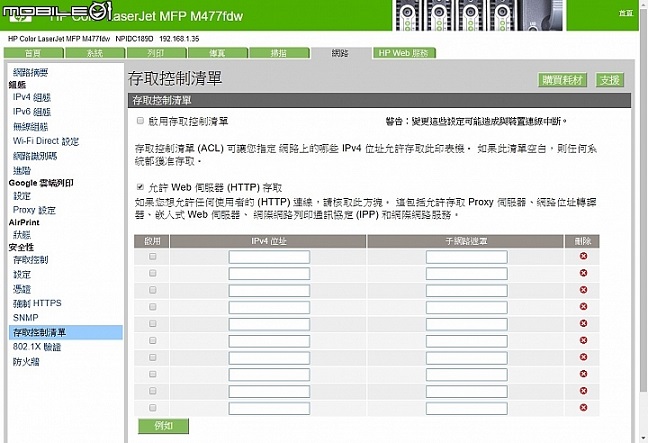The height and width of the screenshot is (443, 648).
Task: Open 網路摘要 in the sidebar
Action: click(x=31, y=73)
